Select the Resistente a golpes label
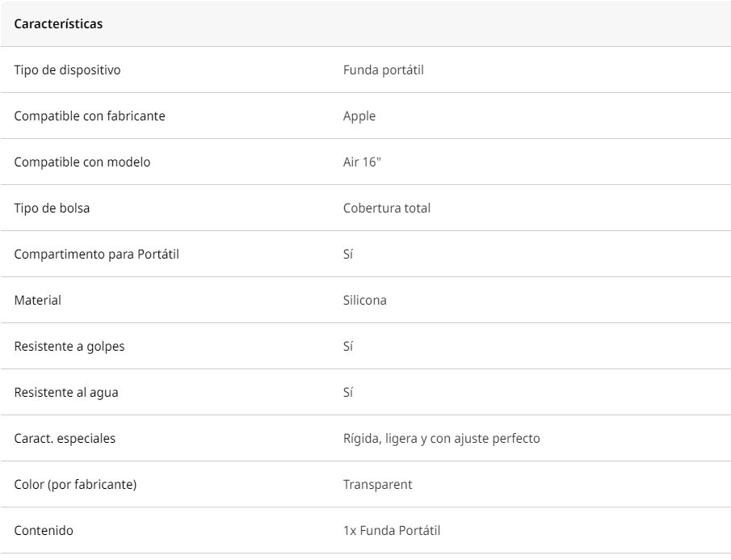Screen dimensions: 731x560 [x=69, y=347]
